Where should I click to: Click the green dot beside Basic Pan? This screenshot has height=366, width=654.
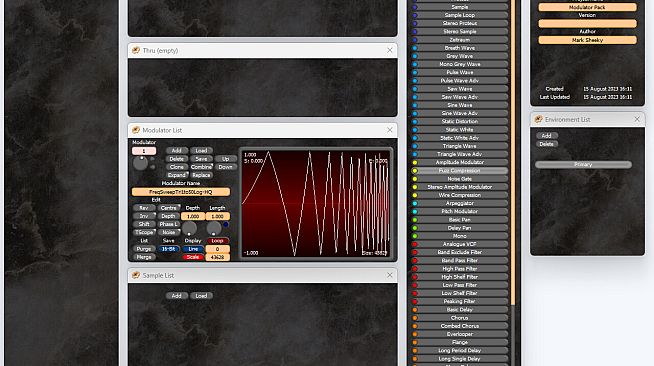415,220
